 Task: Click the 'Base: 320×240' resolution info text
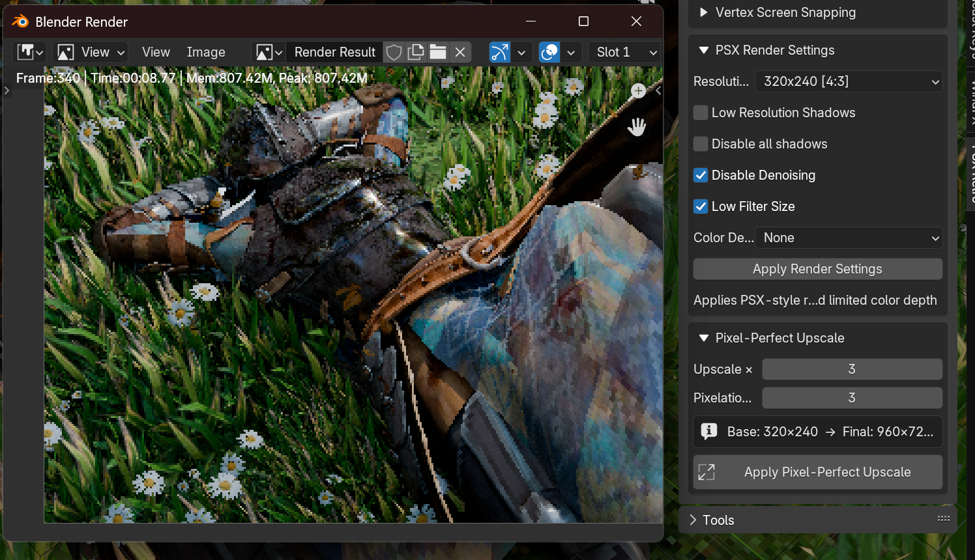tap(772, 432)
